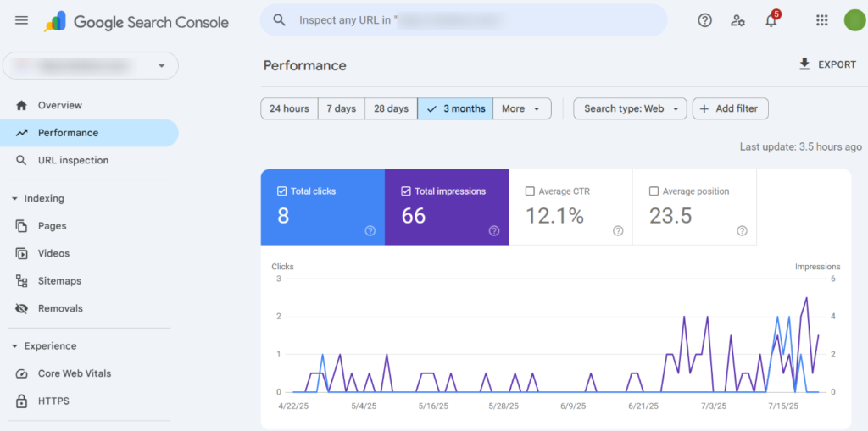Open the notifications bell
Image resolution: width=868 pixels, height=431 pixels.
[771, 20]
